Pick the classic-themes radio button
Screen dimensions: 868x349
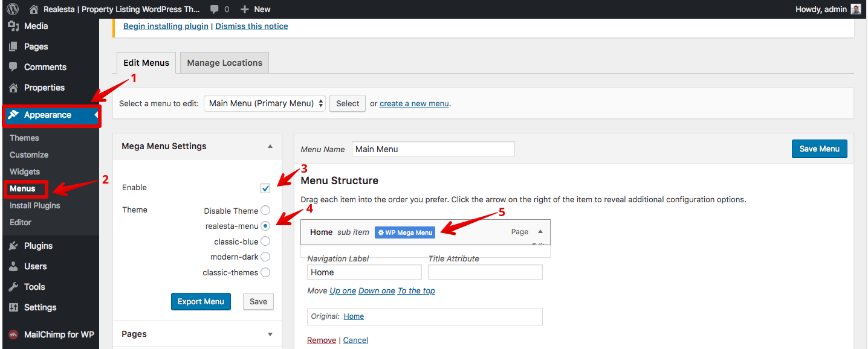(x=265, y=272)
